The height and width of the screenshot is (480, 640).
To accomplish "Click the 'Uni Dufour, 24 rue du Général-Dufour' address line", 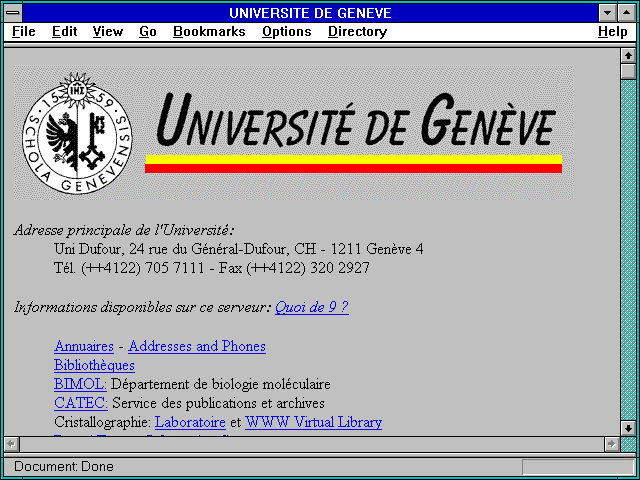I will [x=238, y=249].
